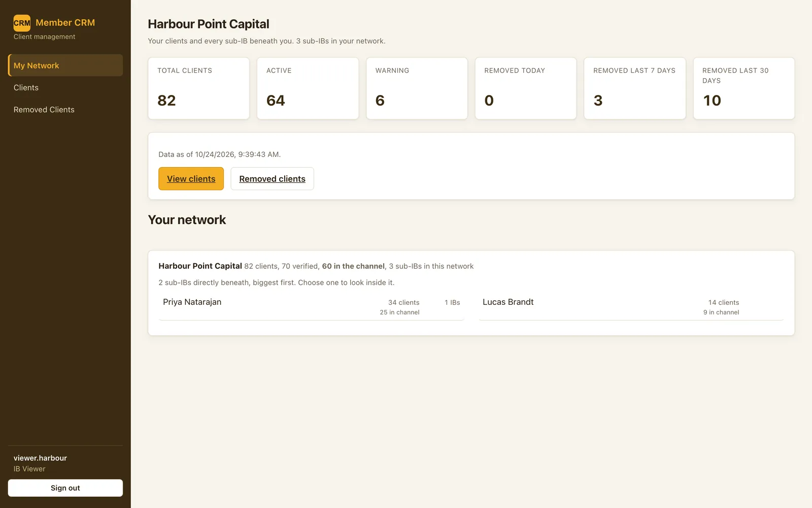Select the Warning card showing 6
812x508 pixels.
(417, 88)
